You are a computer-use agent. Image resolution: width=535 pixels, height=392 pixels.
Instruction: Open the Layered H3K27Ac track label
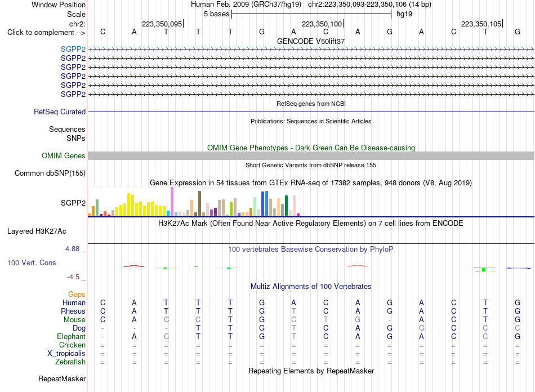37,231
